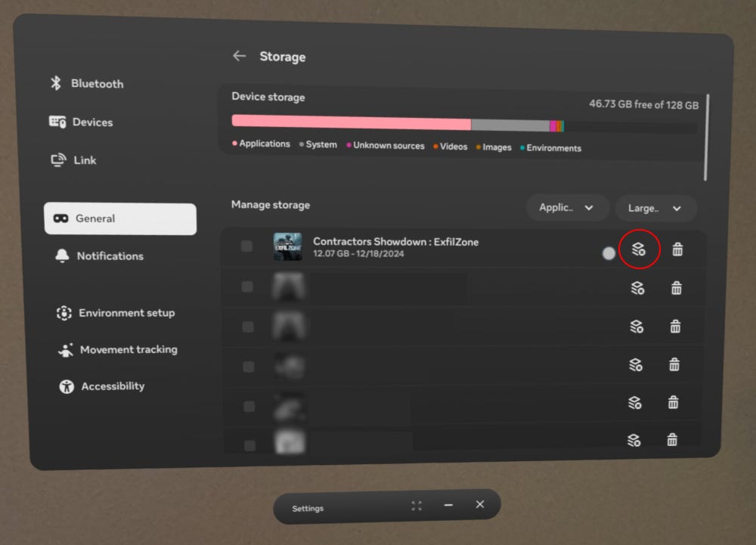Minimize the Settings window from the bottom bar
This screenshot has width=756, height=545.
[x=448, y=505]
